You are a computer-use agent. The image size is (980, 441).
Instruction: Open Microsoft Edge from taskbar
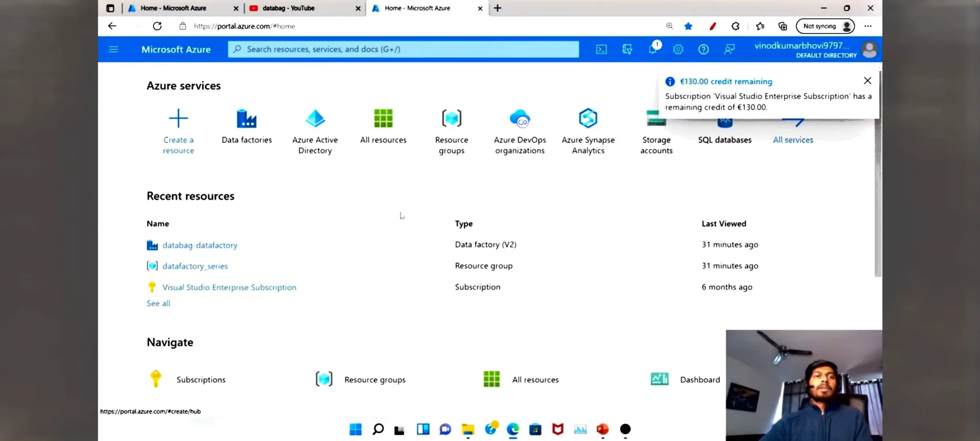tap(512, 430)
